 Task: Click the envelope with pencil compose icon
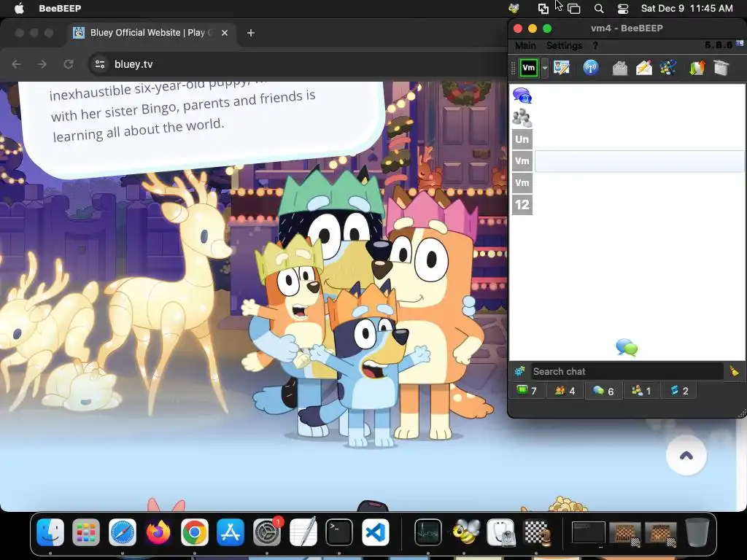[643, 68]
